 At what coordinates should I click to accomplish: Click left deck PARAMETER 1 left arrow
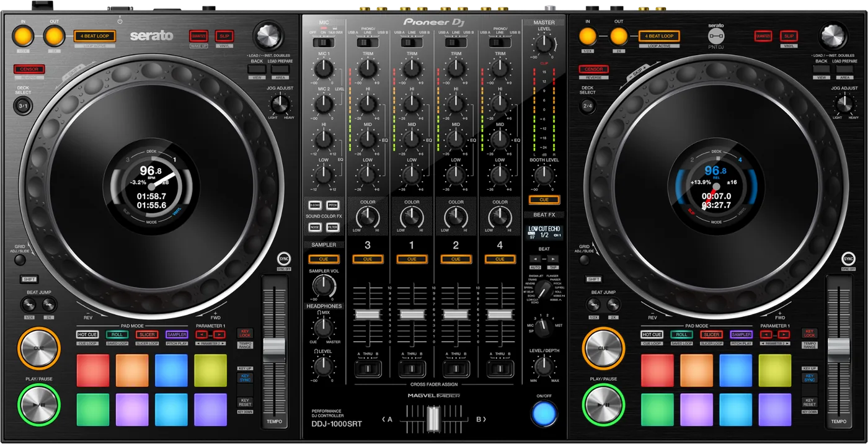point(203,335)
